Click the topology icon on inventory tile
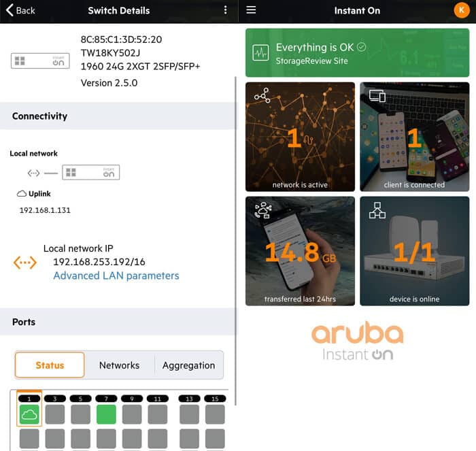476x451 pixels. click(377, 210)
